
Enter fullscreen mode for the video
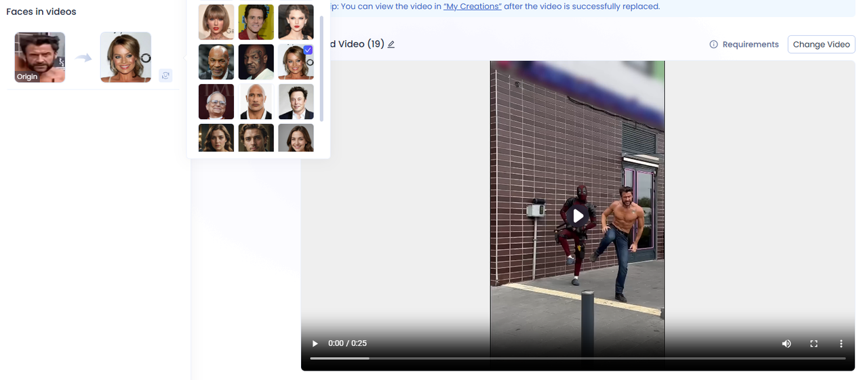point(814,343)
